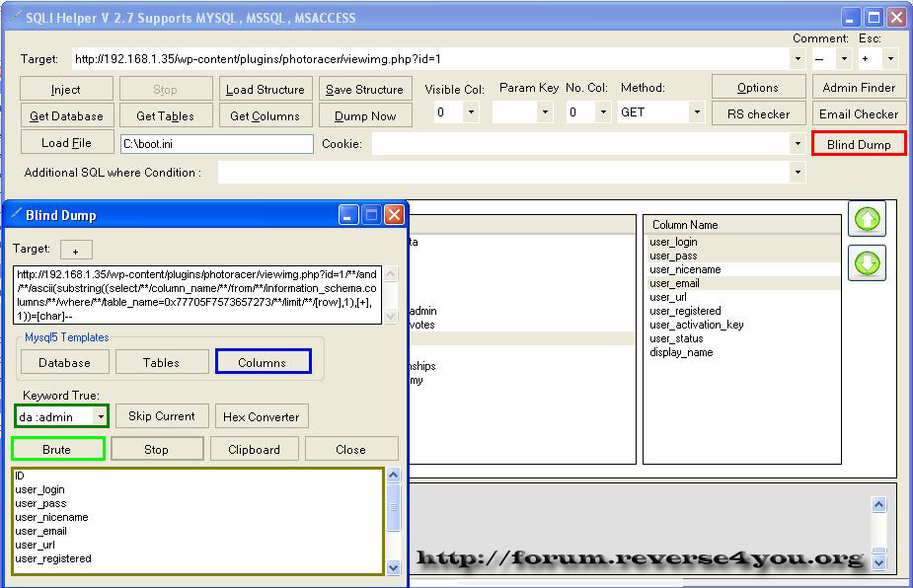This screenshot has width=913, height=588.
Task: Click the Clipboard button
Action: [x=255, y=449]
